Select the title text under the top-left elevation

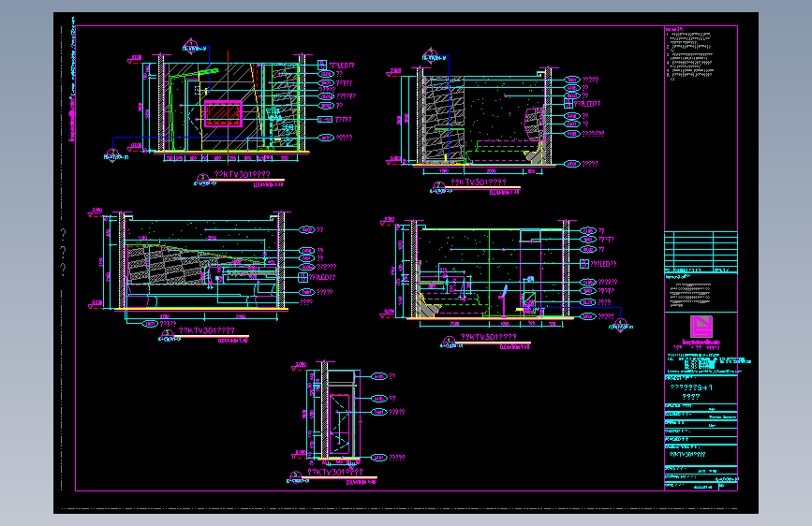coord(242,174)
